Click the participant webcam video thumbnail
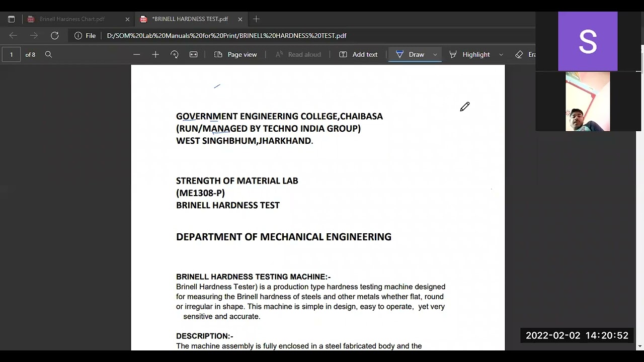 point(588,102)
